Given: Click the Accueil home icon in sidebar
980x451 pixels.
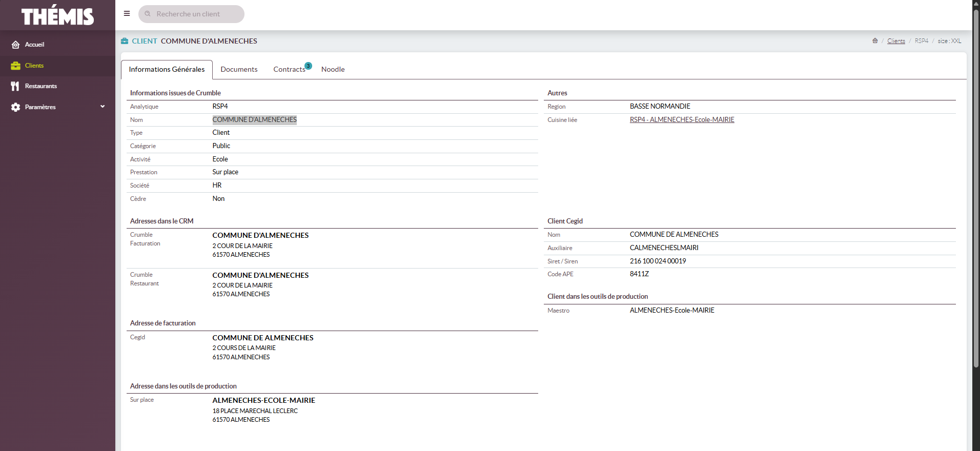Looking at the screenshot, I should (x=16, y=45).
